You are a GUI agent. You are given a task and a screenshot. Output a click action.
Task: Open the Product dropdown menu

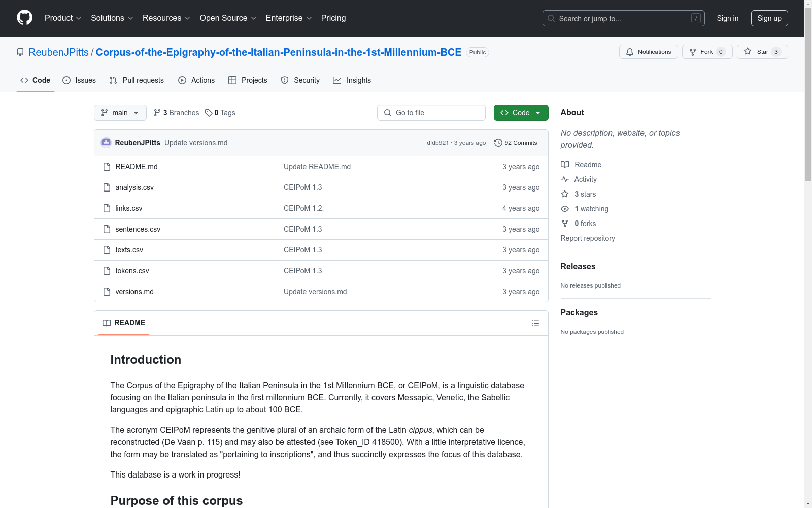click(x=63, y=18)
